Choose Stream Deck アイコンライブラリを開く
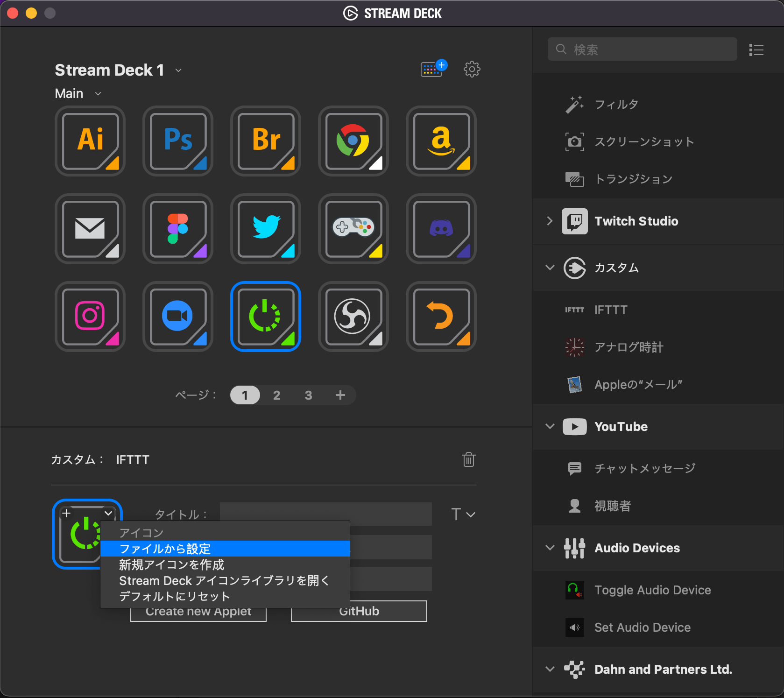 coord(225,580)
